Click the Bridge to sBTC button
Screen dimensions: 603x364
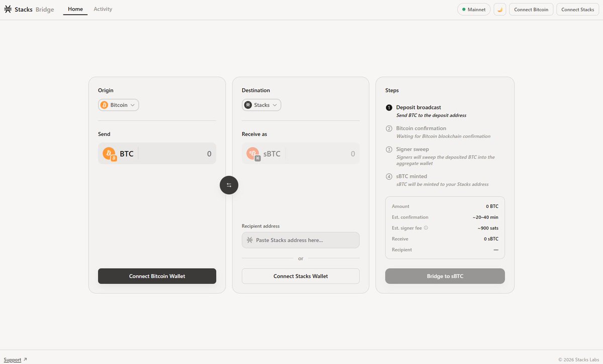[x=445, y=276]
